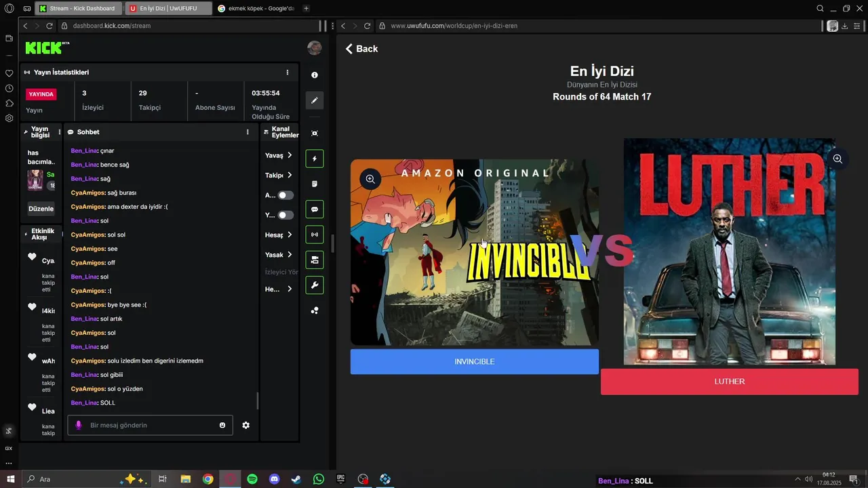Open WhatsApp from taskbar
This screenshot has height=488, width=868.
[319, 479]
